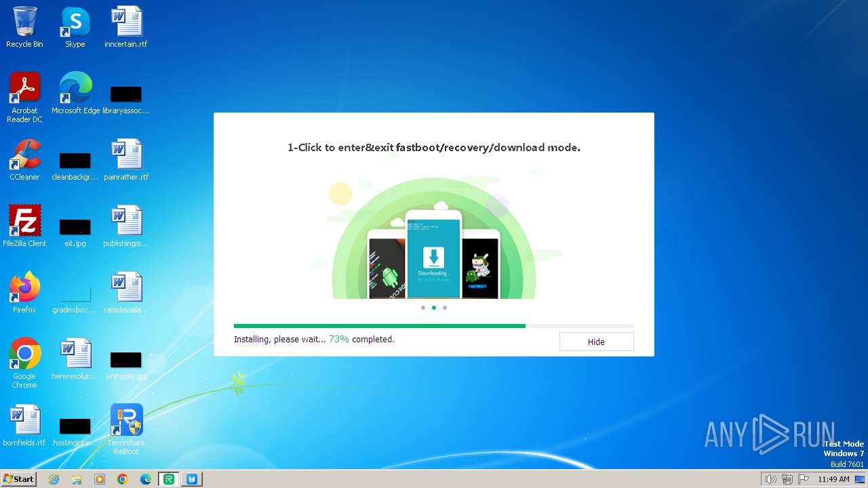Launch Skype from the desktop
Viewport: 868px width, 488px height.
75,27
